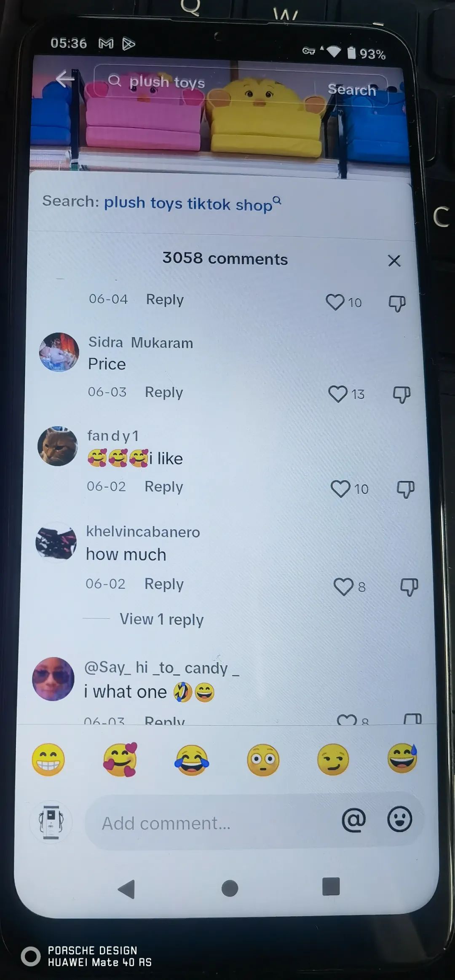This screenshot has width=455, height=980.
Task: Open the emoji picker in comment box
Action: pyautogui.click(x=399, y=819)
